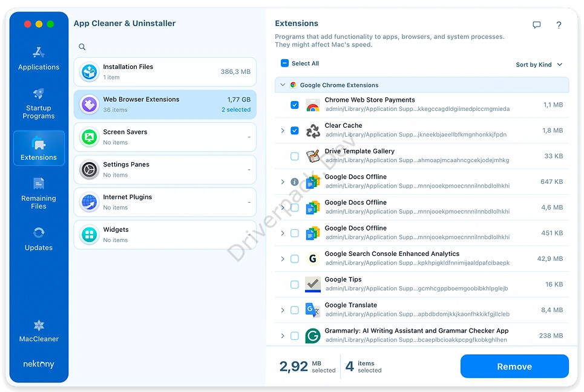Expand Google Docs Offline 647 KB row

[283, 181]
